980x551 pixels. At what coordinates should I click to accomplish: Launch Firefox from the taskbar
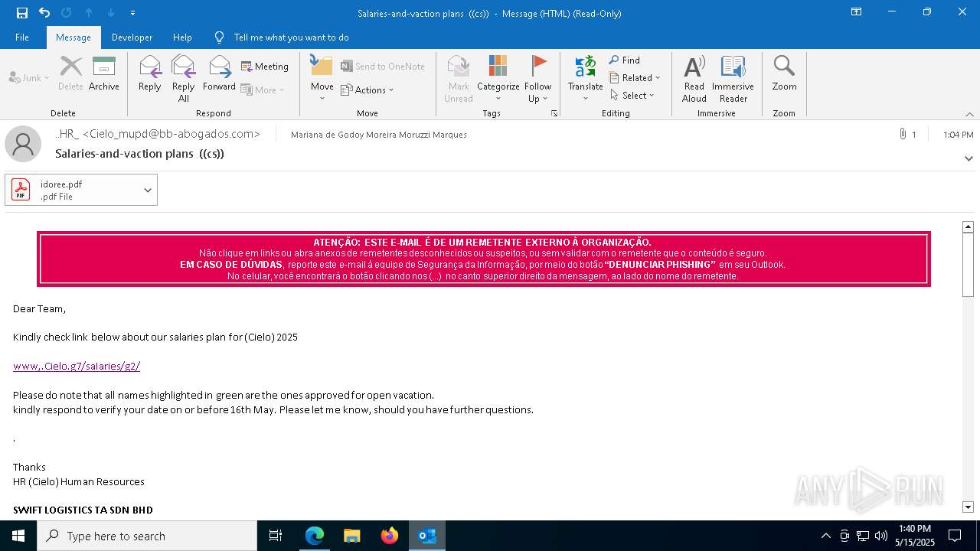coord(390,536)
